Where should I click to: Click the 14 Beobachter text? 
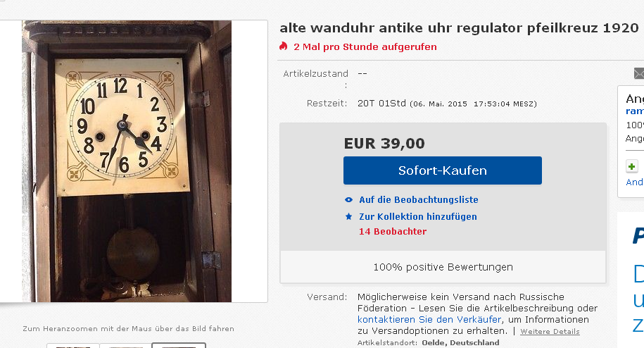pyautogui.click(x=393, y=231)
